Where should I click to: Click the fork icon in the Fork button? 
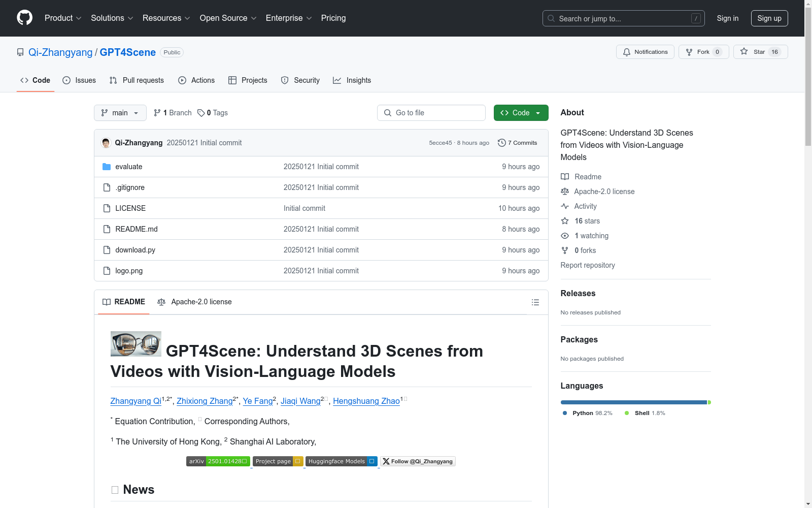pos(689,52)
